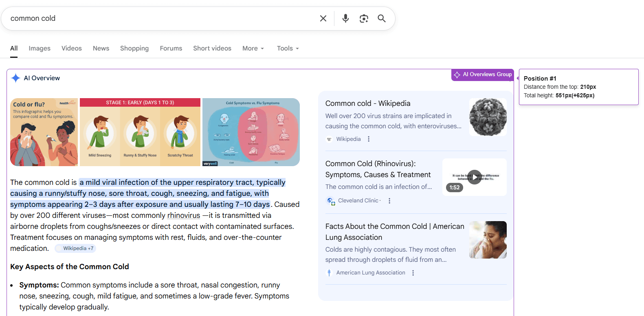Clear the search box with the X icon

coord(323,18)
